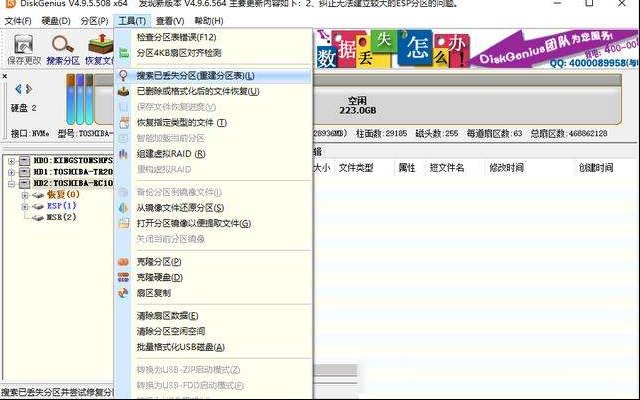Expand the ESP(1) partition node
Screen dimensions: 640x400
pos(25,207)
